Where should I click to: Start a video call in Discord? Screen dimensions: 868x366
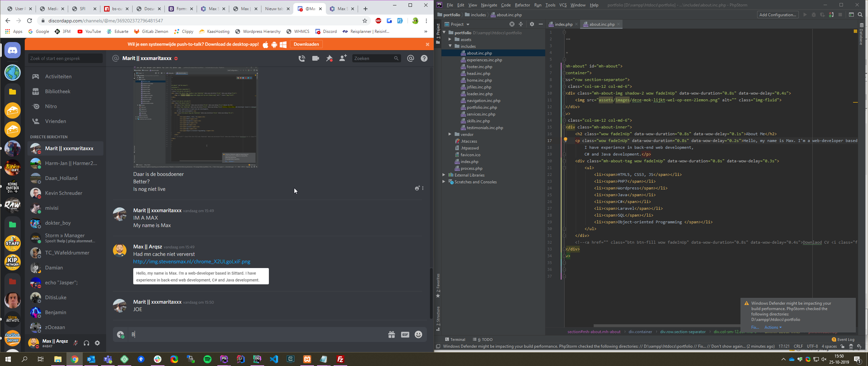coord(315,58)
